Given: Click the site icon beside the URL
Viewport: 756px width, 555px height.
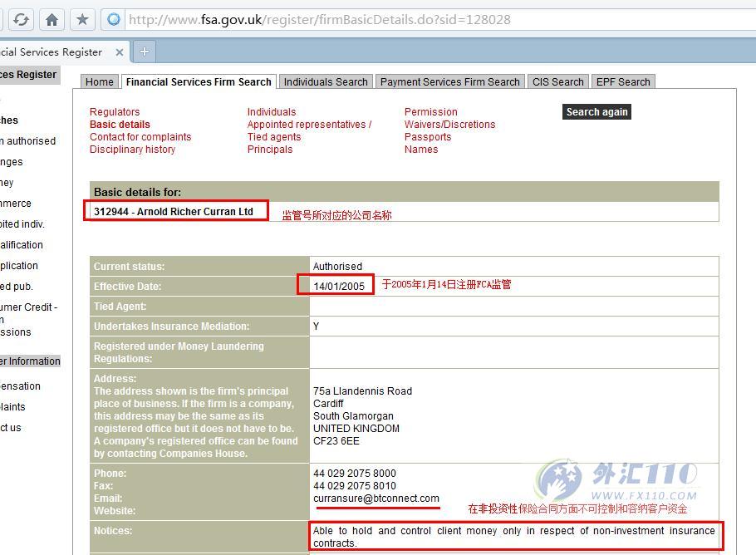Looking at the screenshot, I should tap(114, 20).
